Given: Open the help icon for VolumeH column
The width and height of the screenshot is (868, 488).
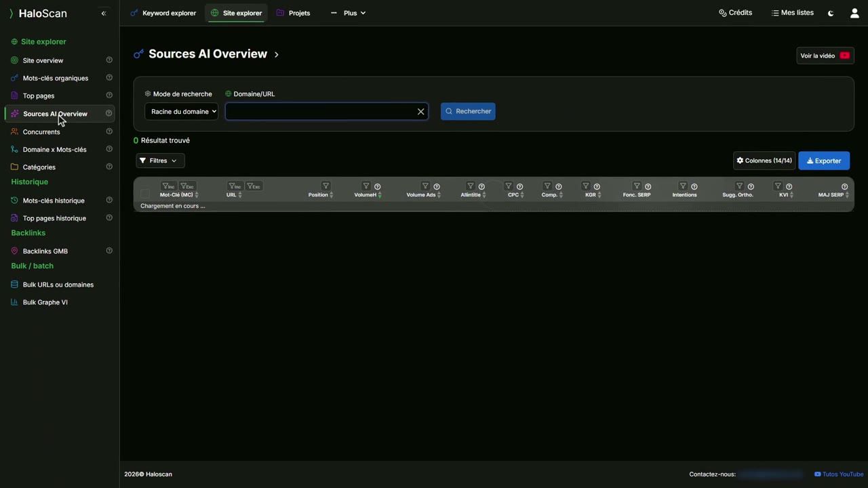Looking at the screenshot, I should tap(378, 186).
